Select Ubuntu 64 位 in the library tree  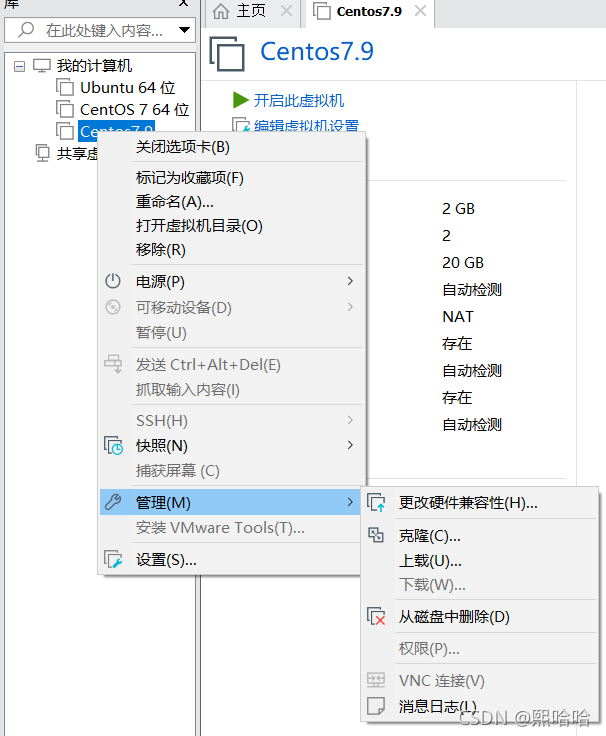[x=127, y=88]
